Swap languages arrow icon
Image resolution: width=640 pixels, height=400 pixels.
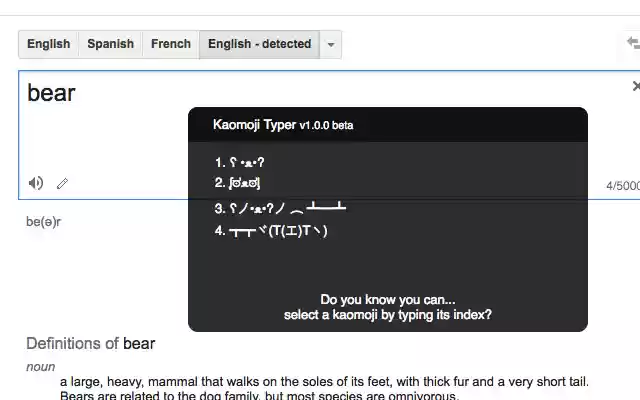(633, 43)
